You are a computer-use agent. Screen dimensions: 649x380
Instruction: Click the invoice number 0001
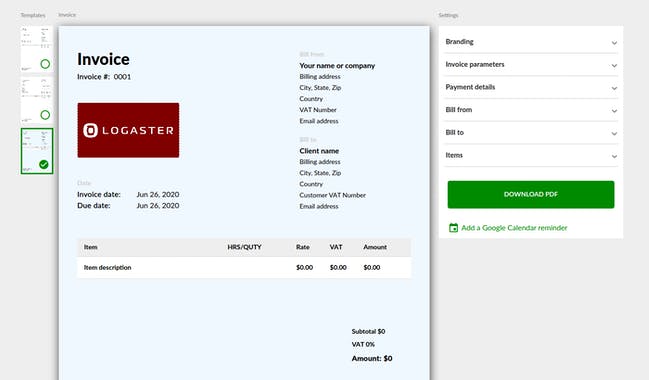coord(122,77)
